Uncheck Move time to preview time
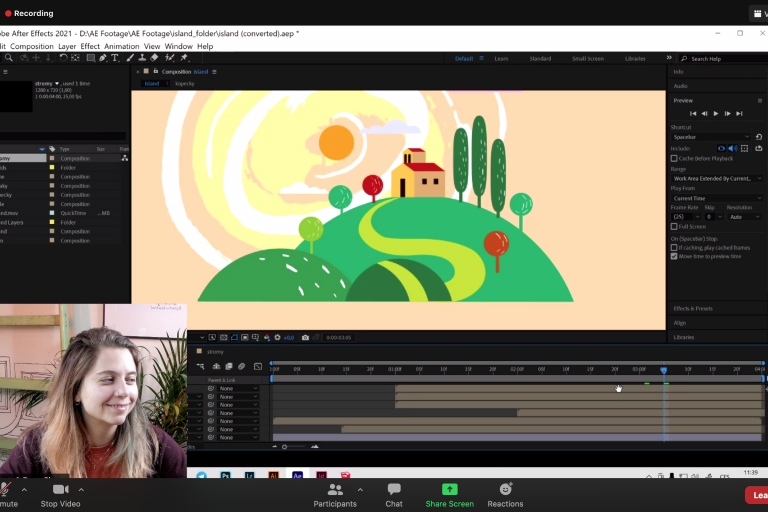The width and height of the screenshot is (768, 512). [674, 256]
